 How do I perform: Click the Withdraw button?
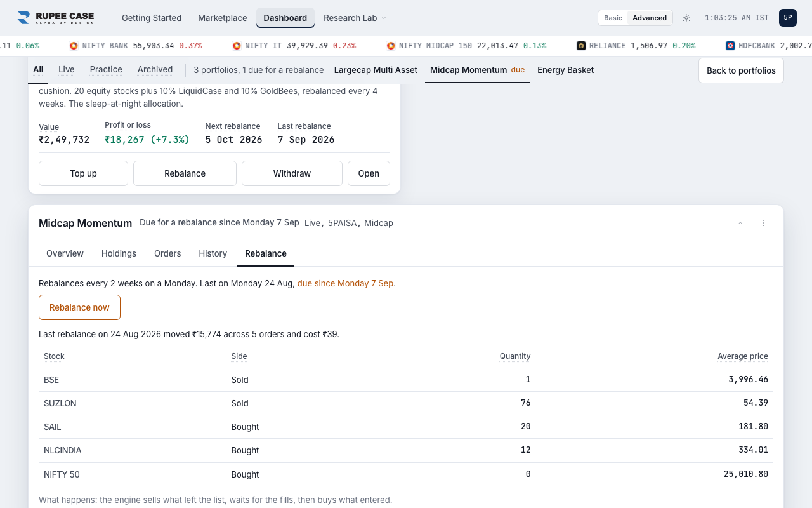(292, 173)
